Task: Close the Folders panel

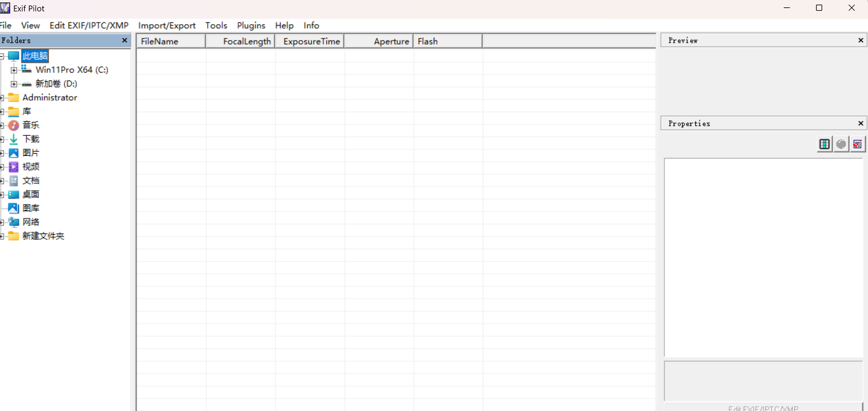Action: (x=124, y=40)
